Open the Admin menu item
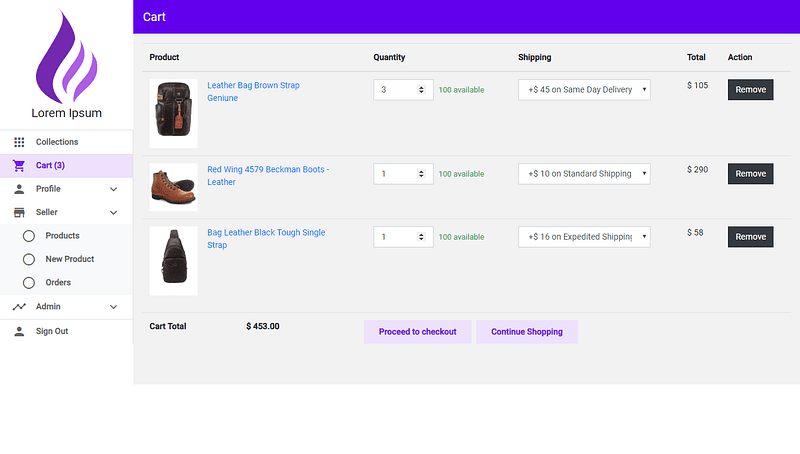This screenshot has width=800, height=454. pos(48,307)
